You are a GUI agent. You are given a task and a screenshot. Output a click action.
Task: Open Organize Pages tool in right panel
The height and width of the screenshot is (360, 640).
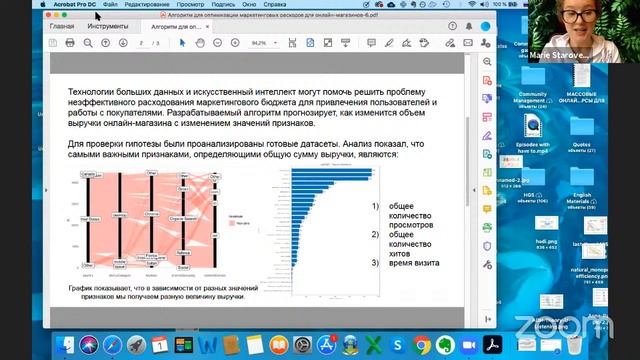pos(487,117)
